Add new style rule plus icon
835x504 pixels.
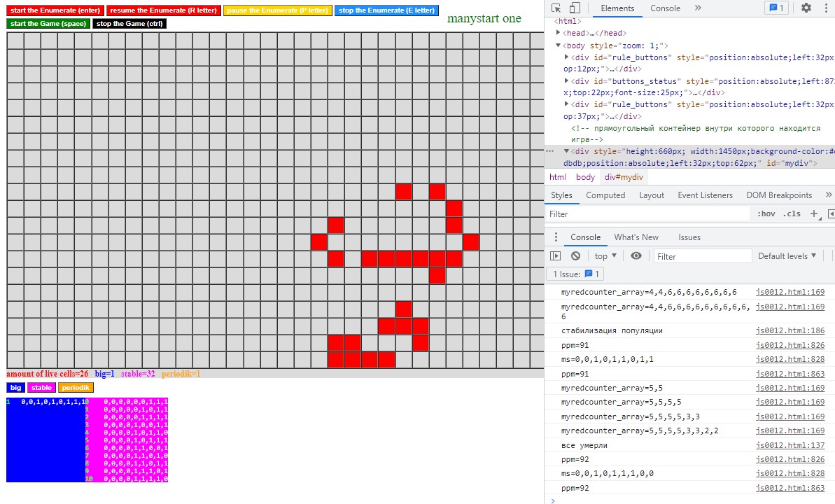(814, 213)
